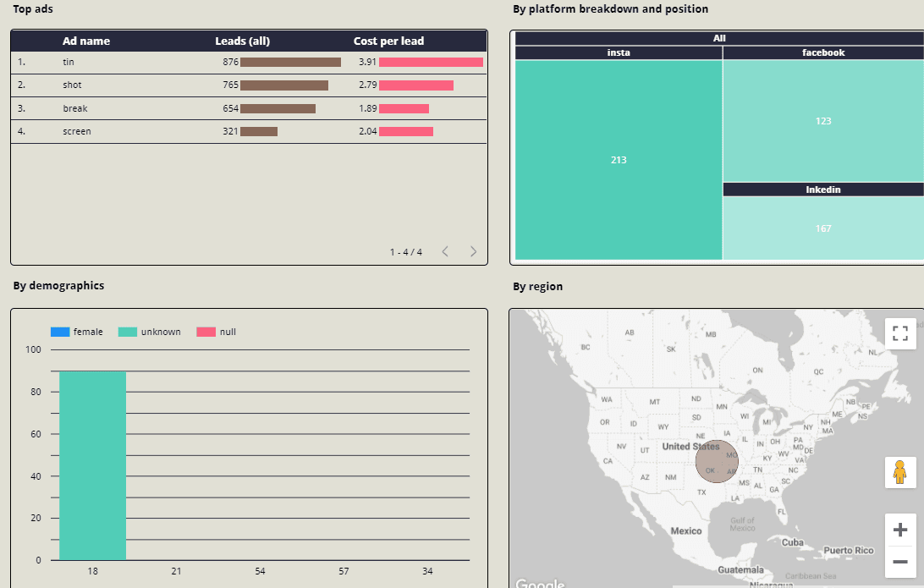Click the 'Cuba' map label
924x588 pixels.
793,542
